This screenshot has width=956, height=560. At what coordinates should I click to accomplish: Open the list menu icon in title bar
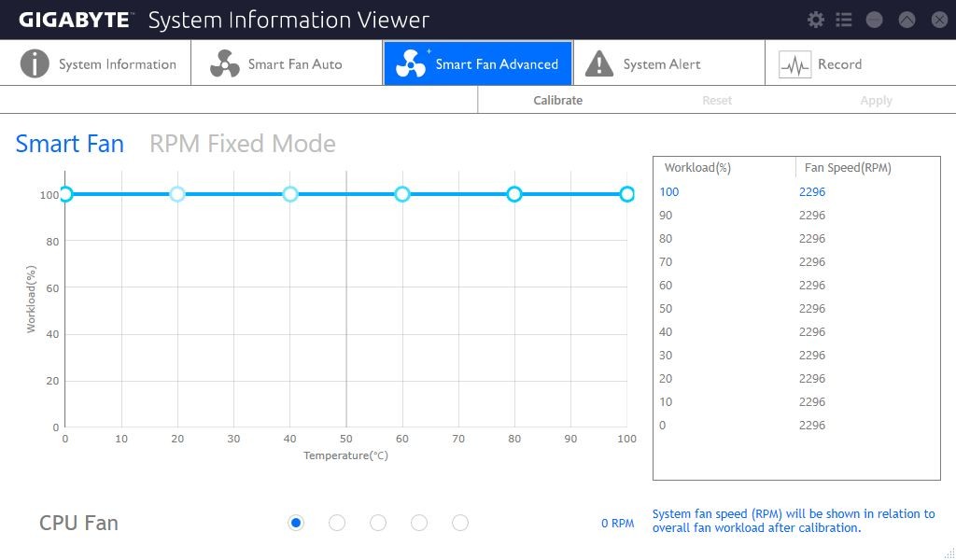(x=844, y=21)
